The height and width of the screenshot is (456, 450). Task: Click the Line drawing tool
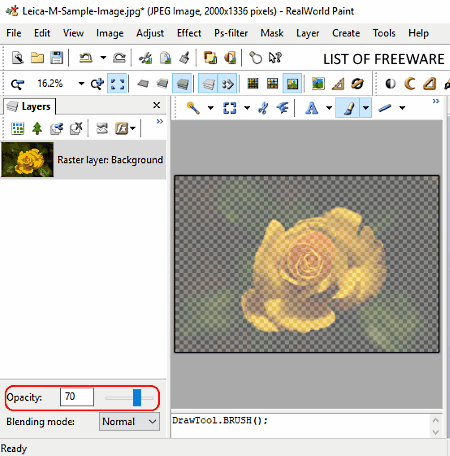pyautogui.click(x=385, y=108)
